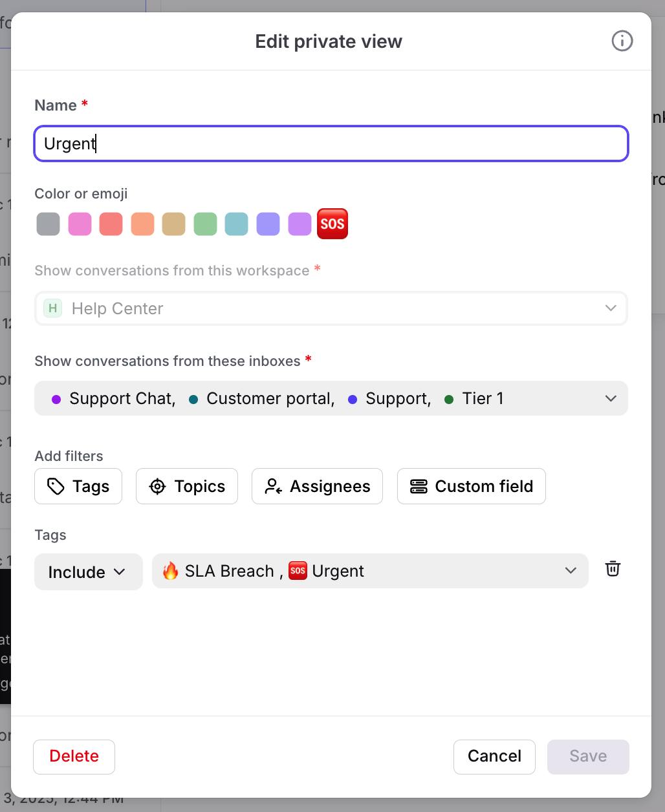Viewport: 665px width, 812px height.
Task: Click the info icon in dialog header
Action: pyautogui.click(x=622, y=41)
